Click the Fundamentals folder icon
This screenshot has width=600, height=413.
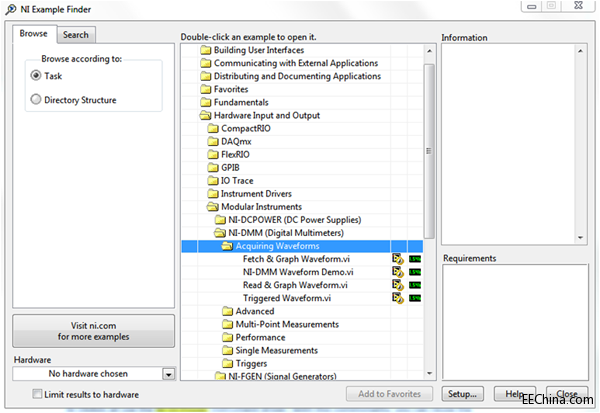(206, 102)
